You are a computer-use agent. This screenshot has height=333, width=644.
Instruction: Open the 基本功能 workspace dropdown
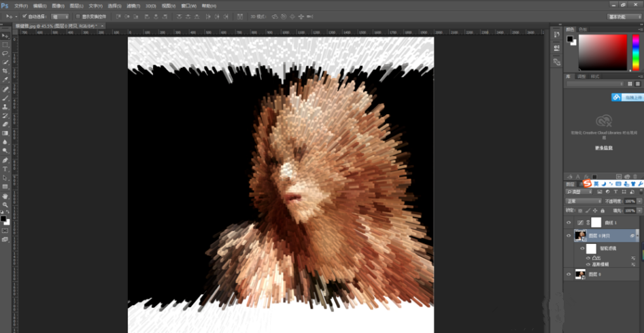(624, 16)
